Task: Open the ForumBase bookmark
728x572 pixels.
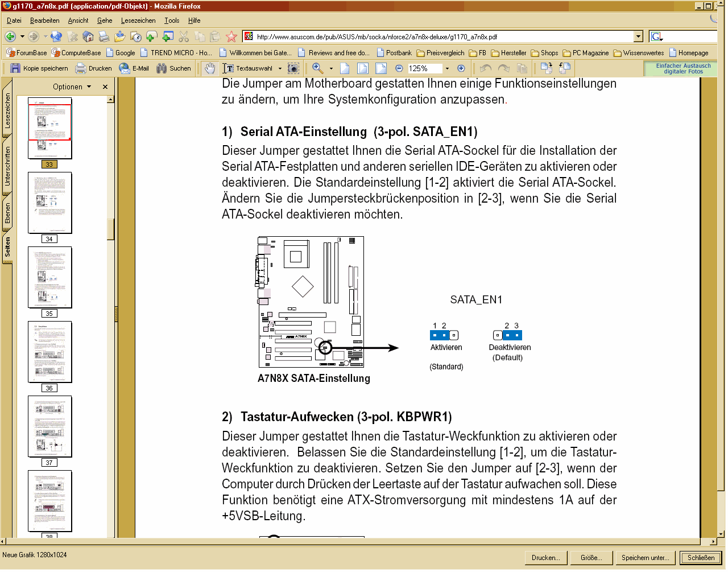Action: [x=27, y=53]
